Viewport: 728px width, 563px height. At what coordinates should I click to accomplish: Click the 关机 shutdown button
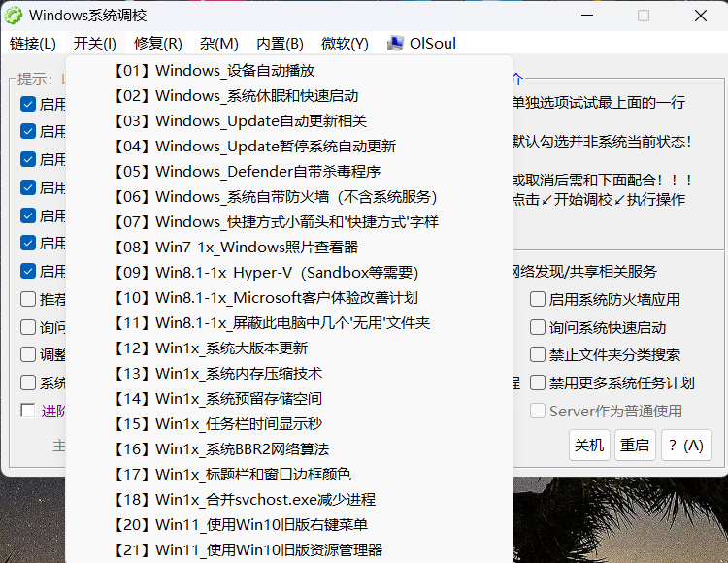click(x=589, y=445)
